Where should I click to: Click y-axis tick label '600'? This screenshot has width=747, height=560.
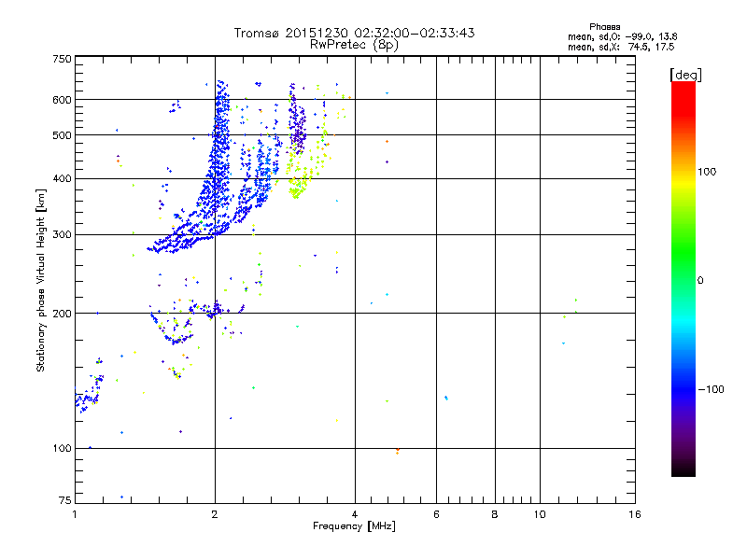click(62, 100)
